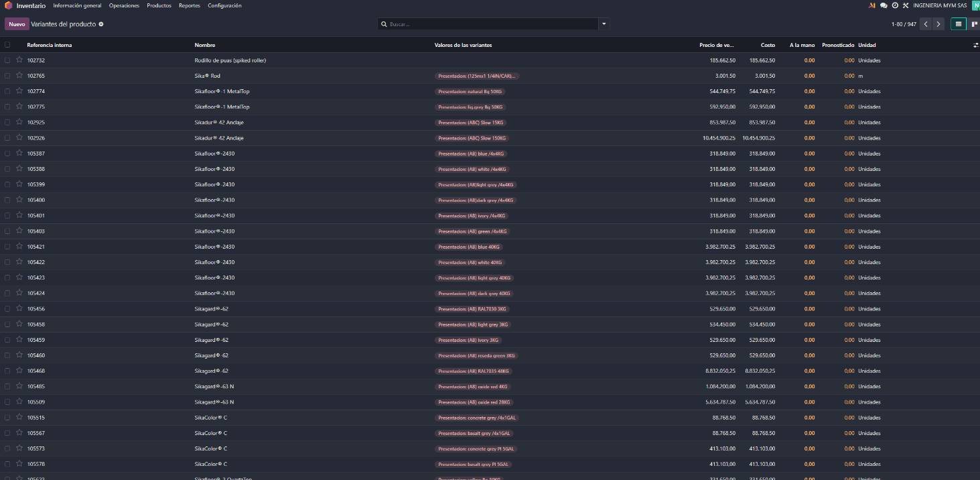This screenshot has height=480, width=980.
Task: Toggle favorite star for 105456
Action: (x=19, y=308)
